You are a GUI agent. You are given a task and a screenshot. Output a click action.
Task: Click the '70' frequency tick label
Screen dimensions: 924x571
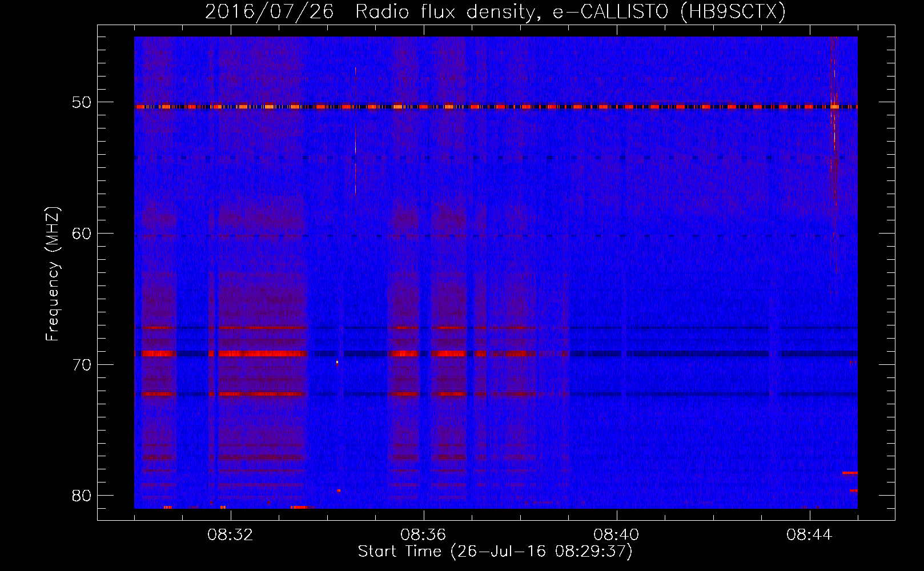click(82, 365)
